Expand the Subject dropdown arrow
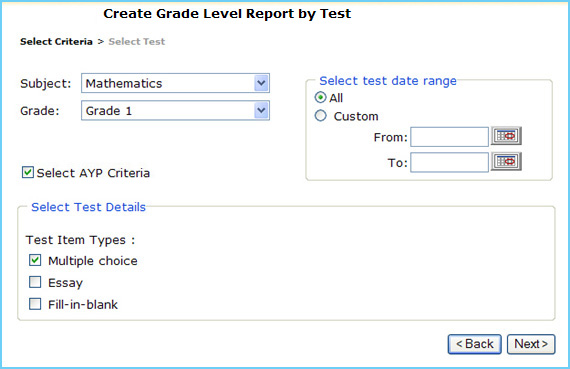 (261, 83)
